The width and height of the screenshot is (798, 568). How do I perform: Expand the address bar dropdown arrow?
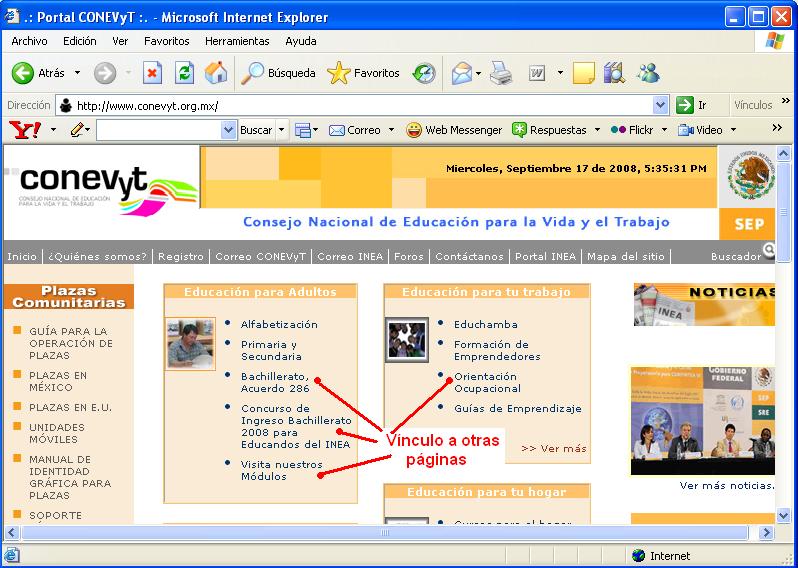[660, 105]
